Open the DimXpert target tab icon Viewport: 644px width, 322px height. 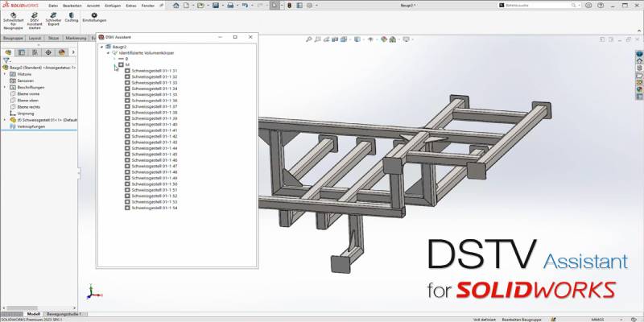click(48, 52)
